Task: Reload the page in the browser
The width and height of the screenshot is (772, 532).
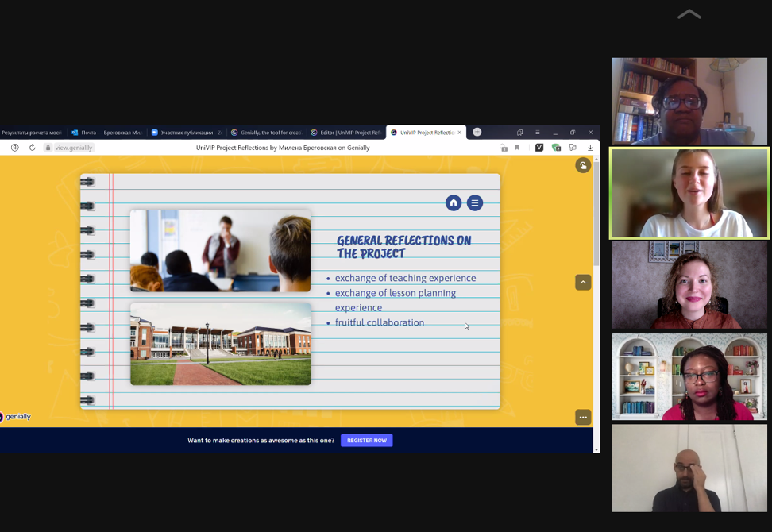Action: click(x=32, y=148)
